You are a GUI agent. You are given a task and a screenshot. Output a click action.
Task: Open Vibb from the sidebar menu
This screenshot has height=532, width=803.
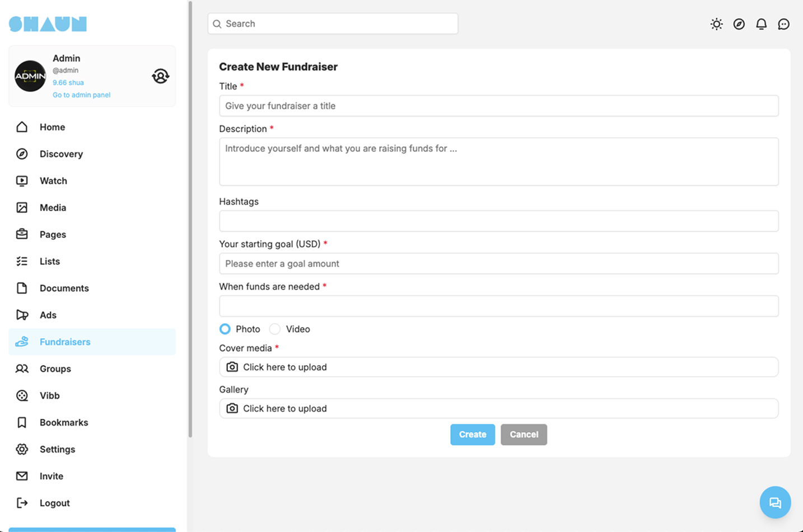(49, 395)
